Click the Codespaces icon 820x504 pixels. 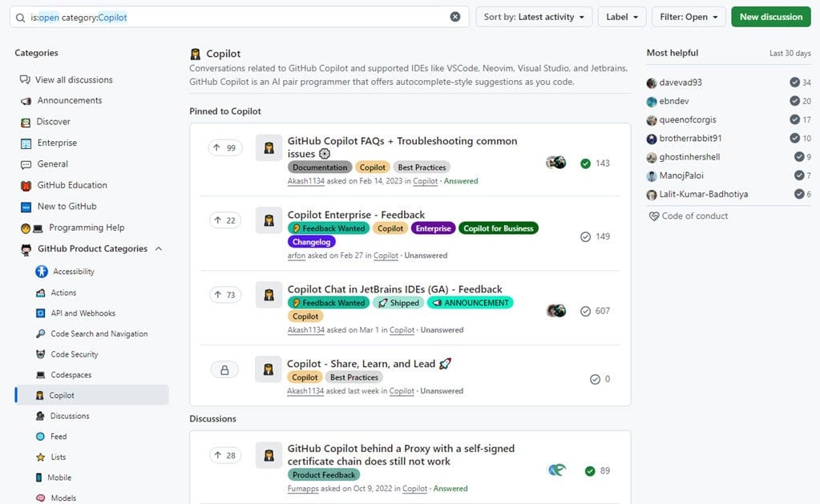(x=40, y=375)
